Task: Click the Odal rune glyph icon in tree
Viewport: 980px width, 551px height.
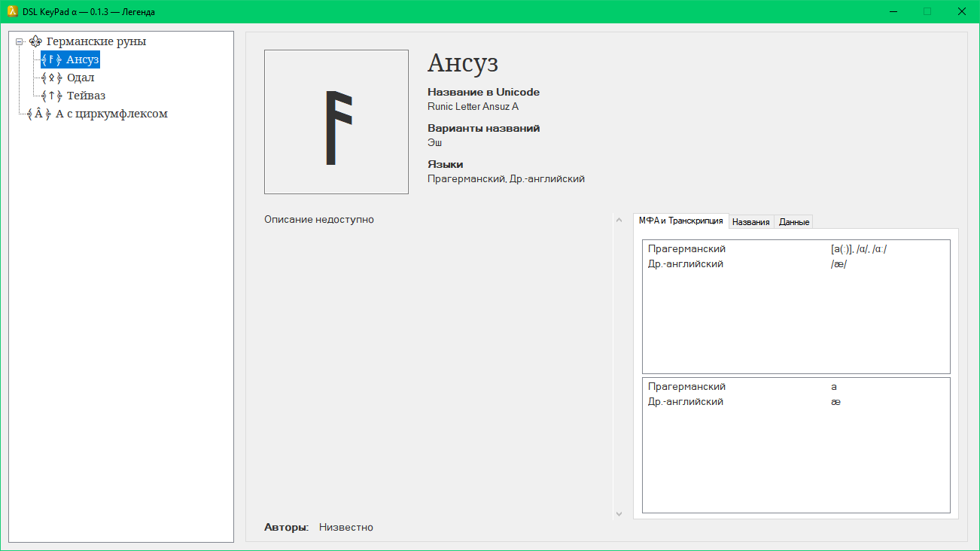Action: pos(52,78)
